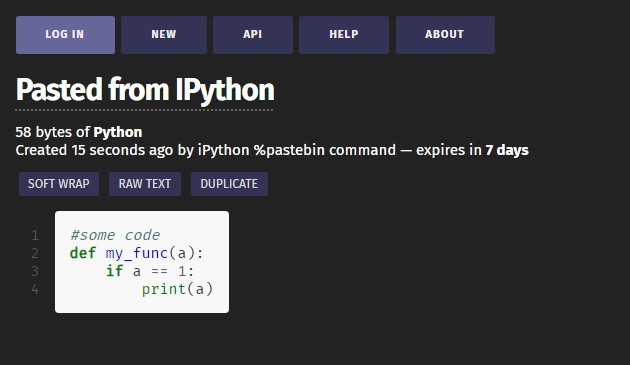Click the print(a) code line
Screen dimensions: 630x365
coord(177,289)
